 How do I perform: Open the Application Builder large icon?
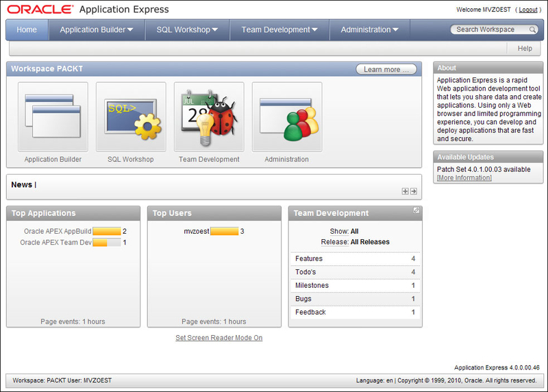[x=53, y=117]
